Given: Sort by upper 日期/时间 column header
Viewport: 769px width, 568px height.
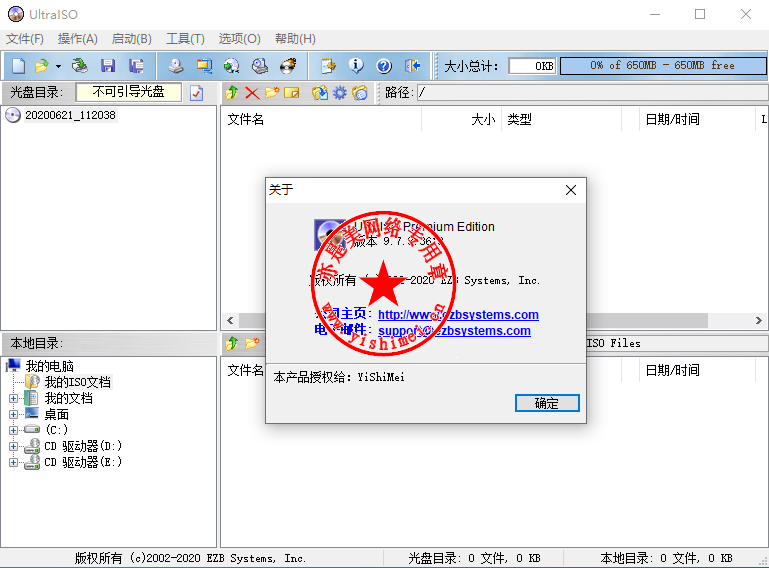Looking at the screenshot, I should coord(697,119).
